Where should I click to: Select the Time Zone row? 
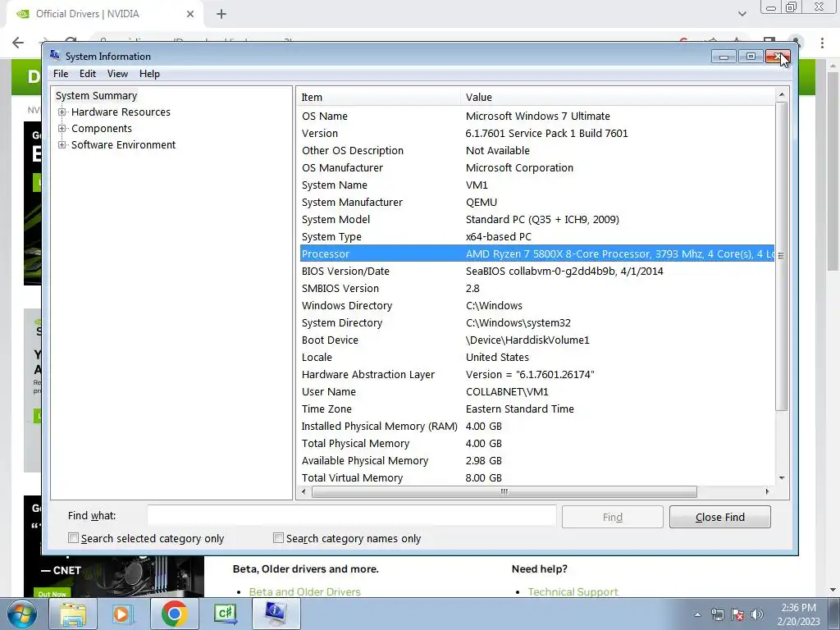pyautogui.click(x=536, y=409)
